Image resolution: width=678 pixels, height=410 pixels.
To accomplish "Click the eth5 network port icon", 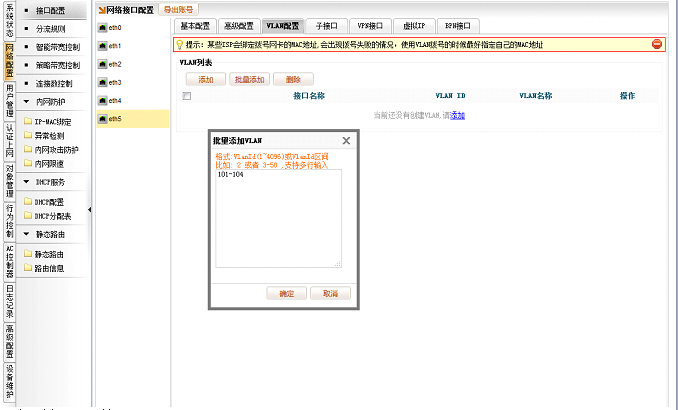I will pyautogui.click(x=102, y=119).
